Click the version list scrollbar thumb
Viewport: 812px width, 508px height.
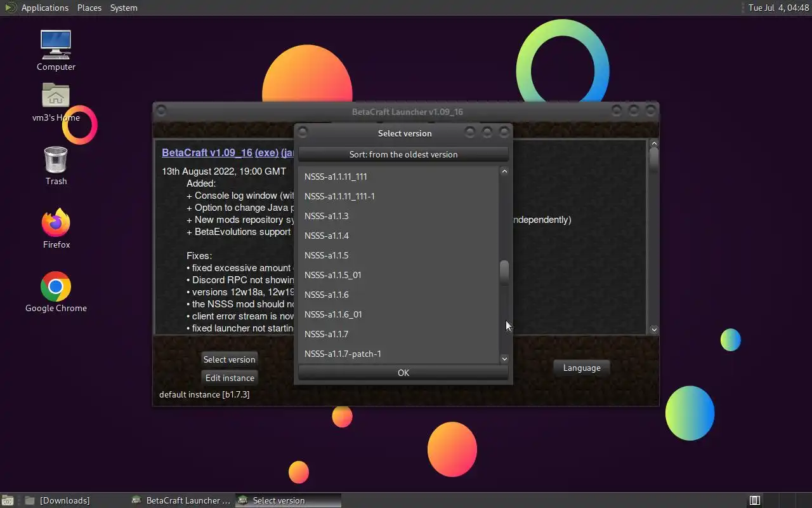(x=504, y=273)
